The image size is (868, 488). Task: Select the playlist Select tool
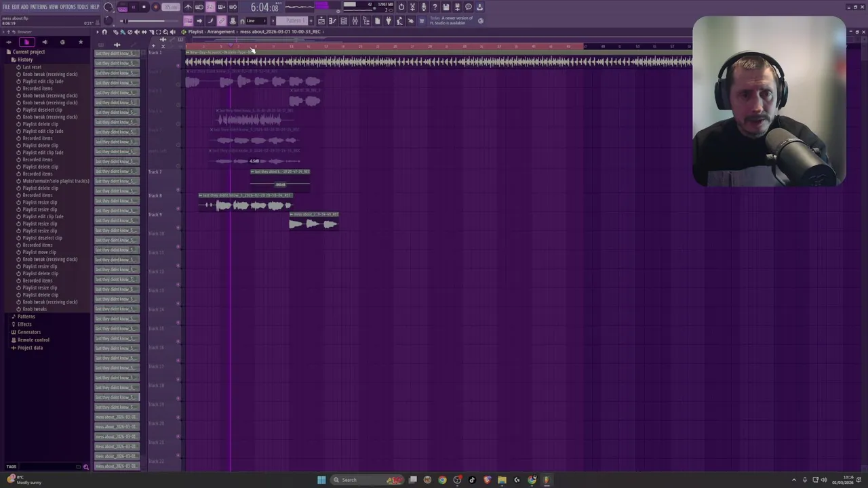[x=158, y=32]
